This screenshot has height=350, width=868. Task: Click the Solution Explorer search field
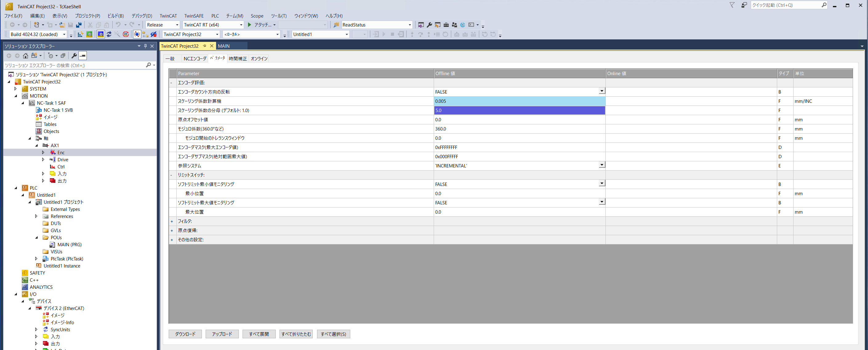[74, 65]
